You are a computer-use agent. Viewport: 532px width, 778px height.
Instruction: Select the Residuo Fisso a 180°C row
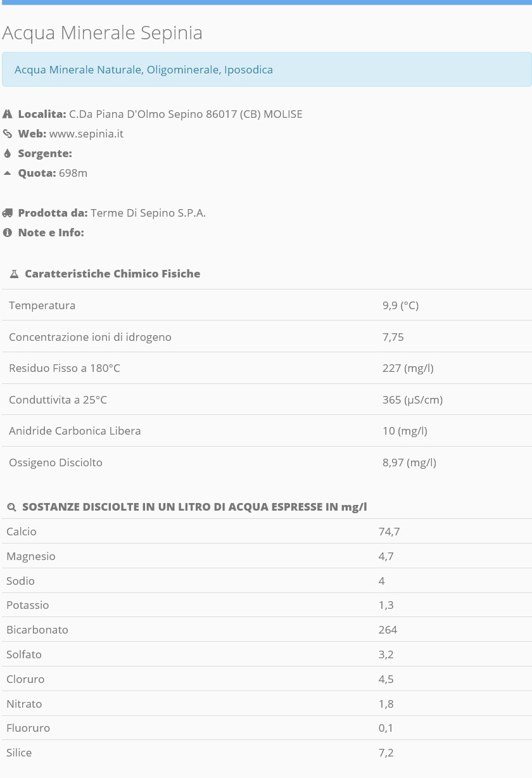[x=267, y=367]
